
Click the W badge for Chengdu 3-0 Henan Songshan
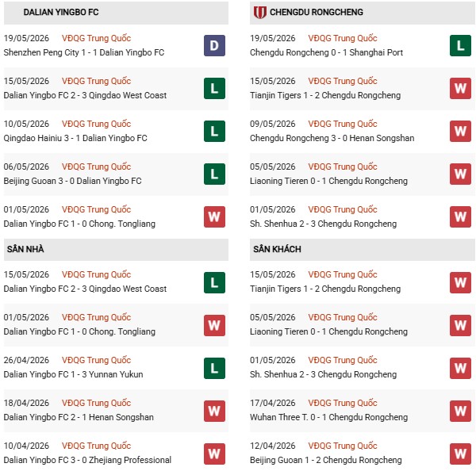[460, 131]
